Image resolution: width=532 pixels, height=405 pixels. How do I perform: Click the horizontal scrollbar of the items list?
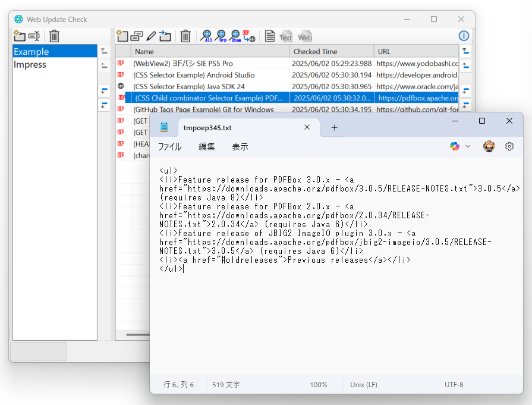click(x=138, y=335)
